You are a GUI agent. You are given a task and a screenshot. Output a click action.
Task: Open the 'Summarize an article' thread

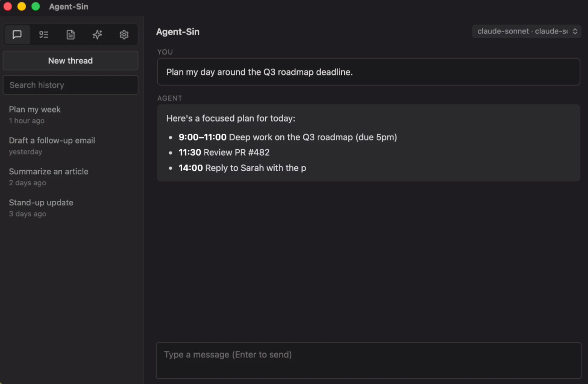70,177
